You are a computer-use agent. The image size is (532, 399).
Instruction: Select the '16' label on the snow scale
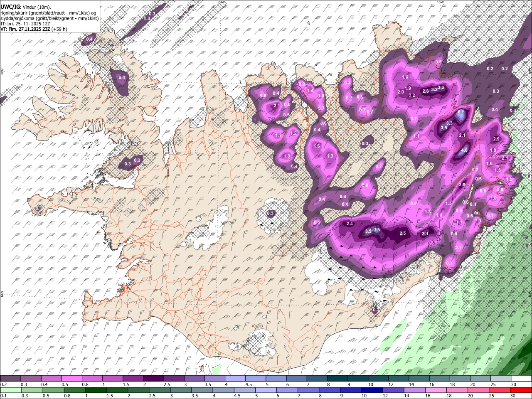pyautogui.click(x=432, y=384)
